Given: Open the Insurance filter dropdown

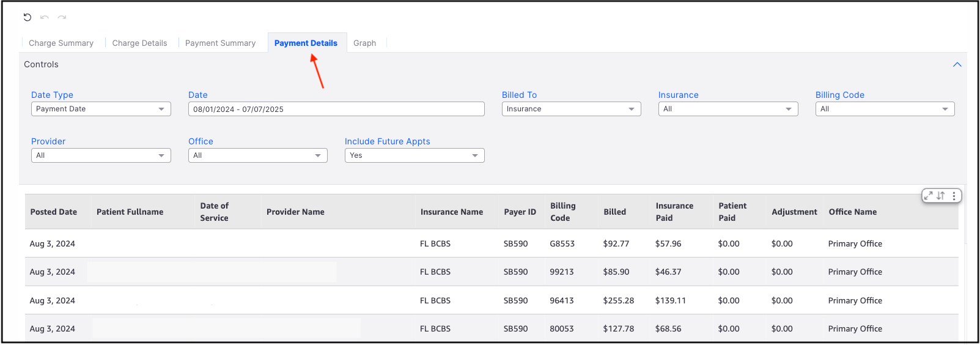Looking at the screenshot, I should pos(728,109).
